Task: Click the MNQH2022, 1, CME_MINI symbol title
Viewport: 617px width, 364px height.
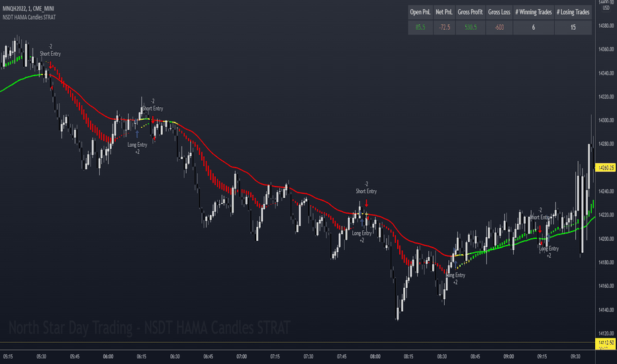Action: pos(28,8)
